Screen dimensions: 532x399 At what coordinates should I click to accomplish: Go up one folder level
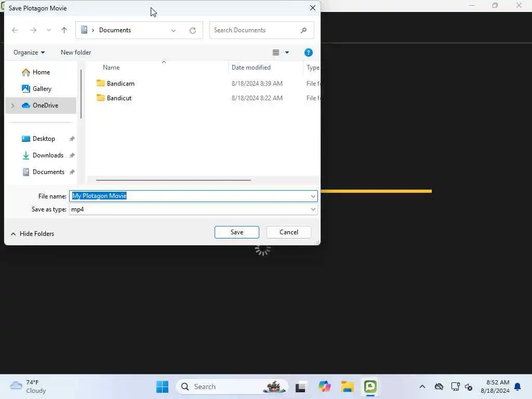coord(64,30)
